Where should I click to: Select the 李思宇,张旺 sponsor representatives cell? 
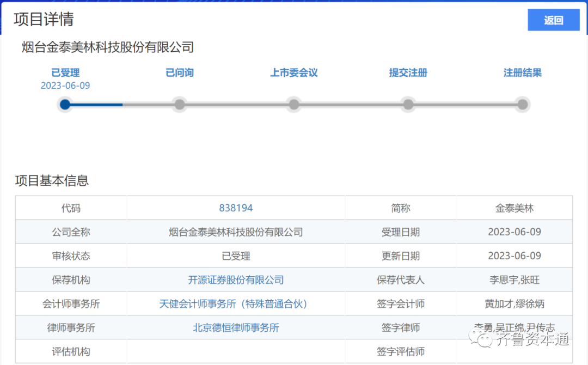click(514, 280)
